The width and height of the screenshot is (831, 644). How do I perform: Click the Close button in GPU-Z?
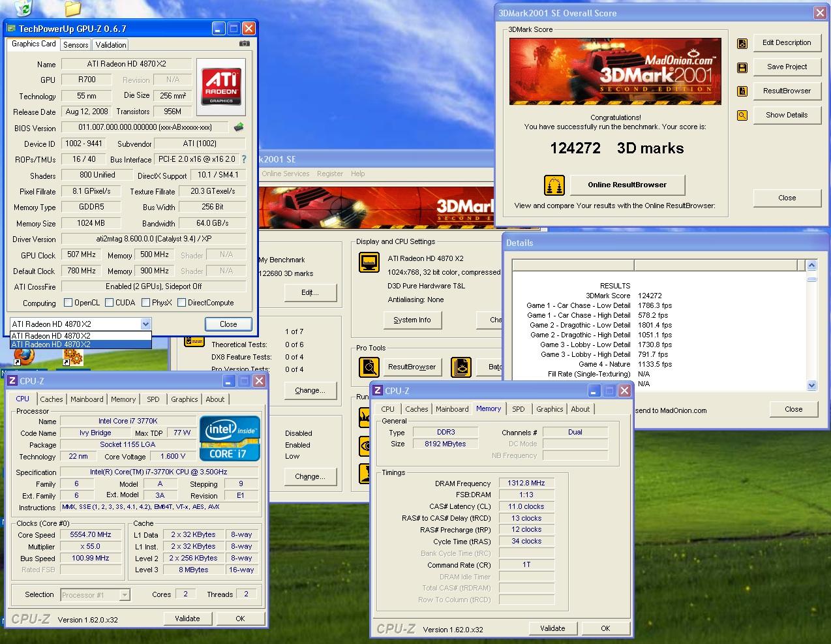(x=228, y=324)
